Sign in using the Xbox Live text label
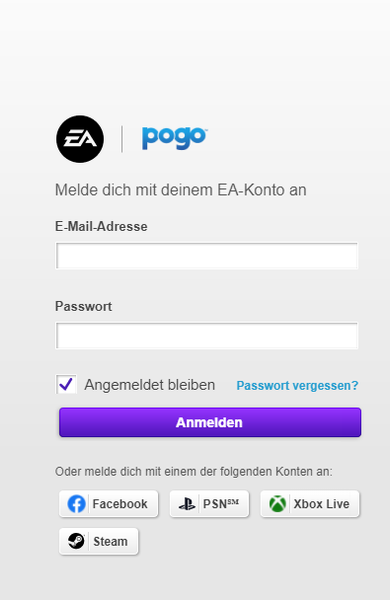The image size is (390, 600). 321,504
